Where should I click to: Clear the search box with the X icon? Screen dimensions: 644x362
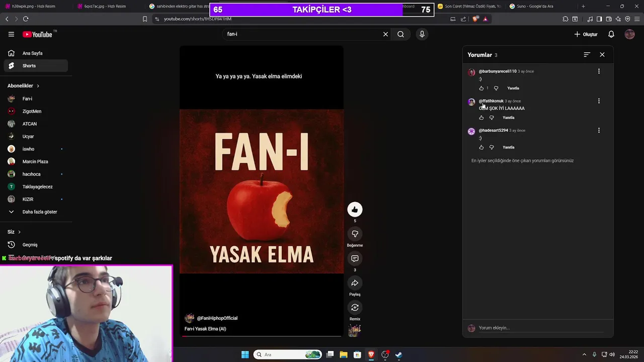(385, 34)
